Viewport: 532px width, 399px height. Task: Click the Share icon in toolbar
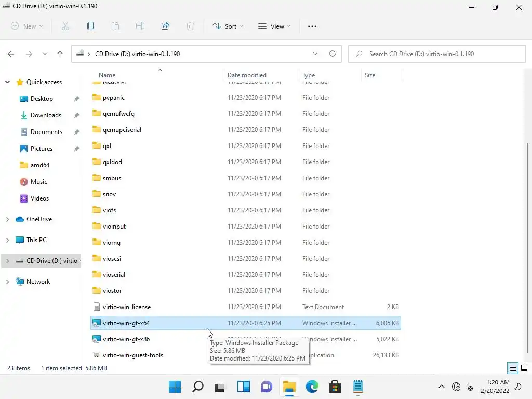coord(165,26)
